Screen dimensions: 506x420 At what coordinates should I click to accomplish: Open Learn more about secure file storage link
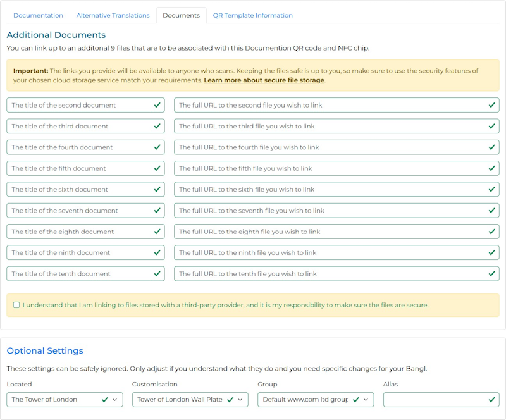tap(264, 80)
